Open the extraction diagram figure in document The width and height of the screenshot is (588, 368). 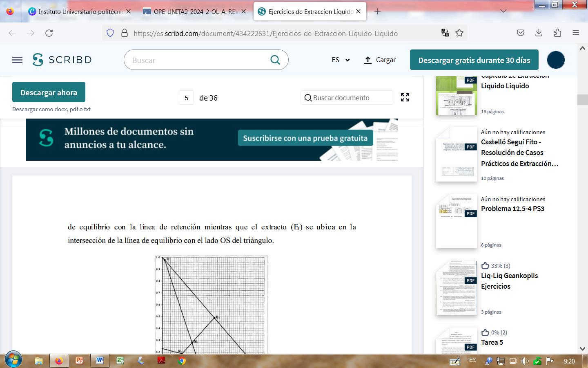click(x=212, y=304)
